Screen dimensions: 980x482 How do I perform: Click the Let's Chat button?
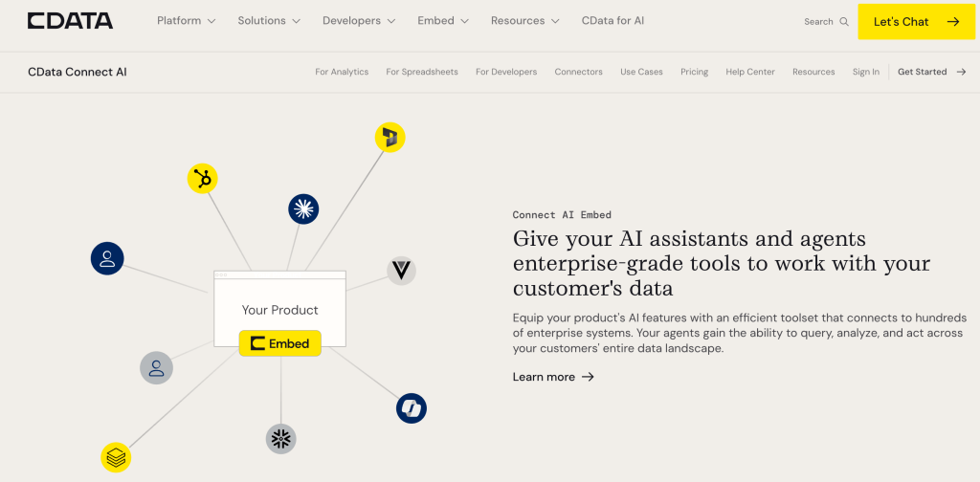(916, 22)
